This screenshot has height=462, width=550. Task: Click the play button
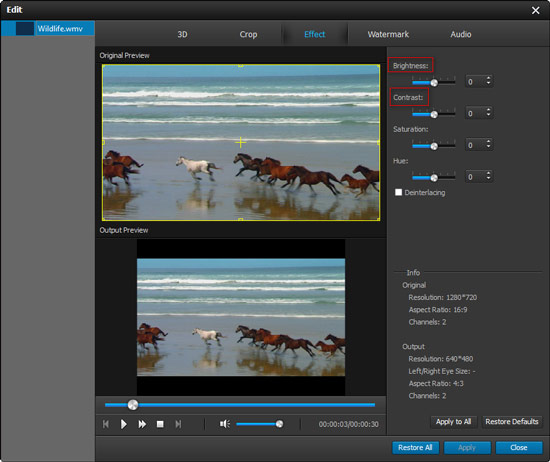[x=123, y=424]
